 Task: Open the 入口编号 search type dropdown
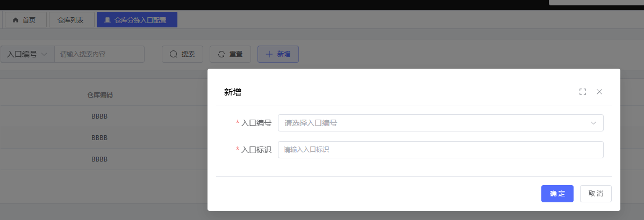click(27, 54)
